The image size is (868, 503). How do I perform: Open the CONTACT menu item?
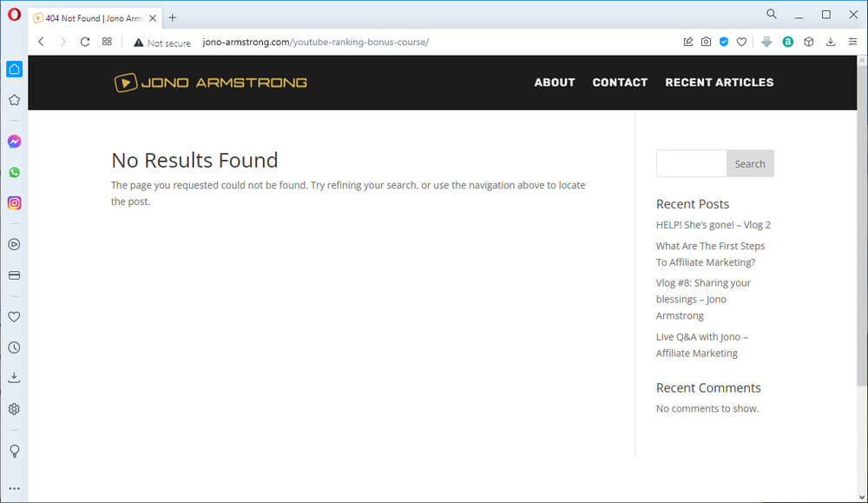(x=620, y=83)
